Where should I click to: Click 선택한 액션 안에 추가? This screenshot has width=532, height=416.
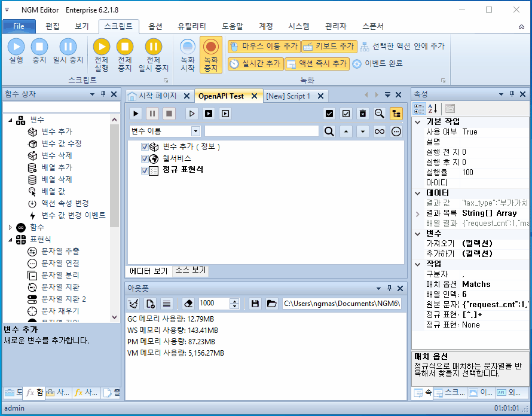(x=402, y=46)
